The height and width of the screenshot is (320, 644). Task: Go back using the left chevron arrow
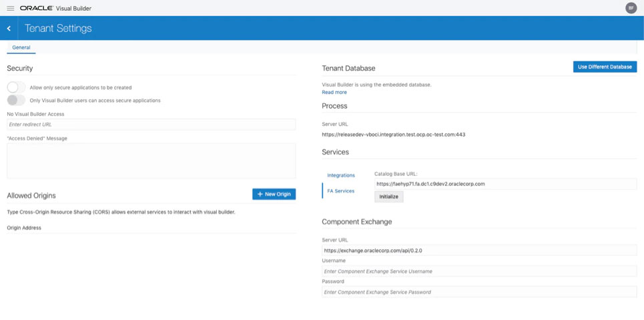point(9,28)
